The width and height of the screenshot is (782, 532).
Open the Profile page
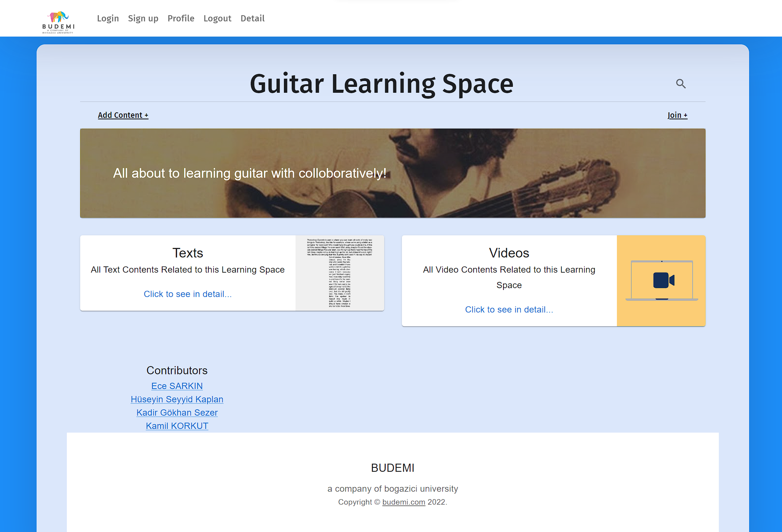pyautogui.click(x=181, y=18)
